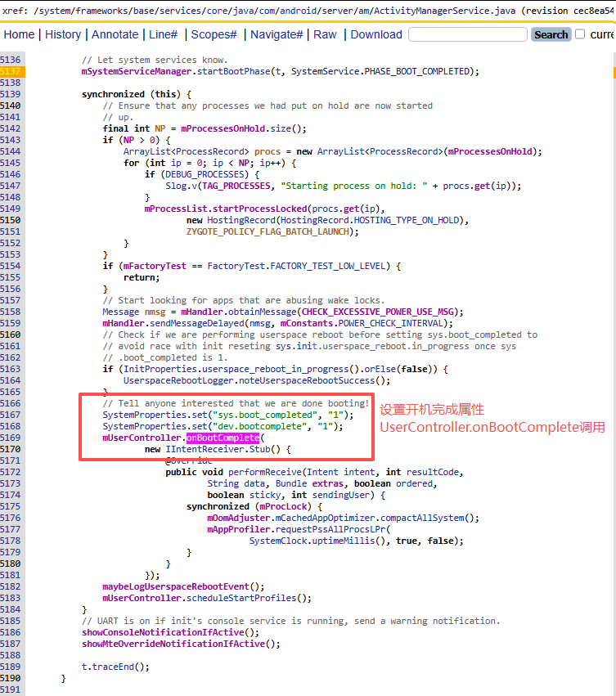Follow maybeLogUserspaceRebootEvent method link

point(175,586)
